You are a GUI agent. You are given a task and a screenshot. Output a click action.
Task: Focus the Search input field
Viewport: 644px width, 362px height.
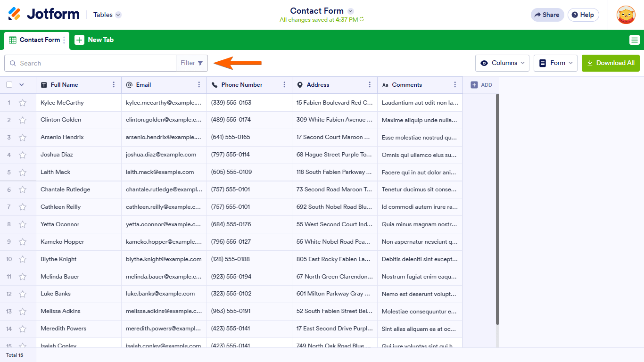click(90, 63)
